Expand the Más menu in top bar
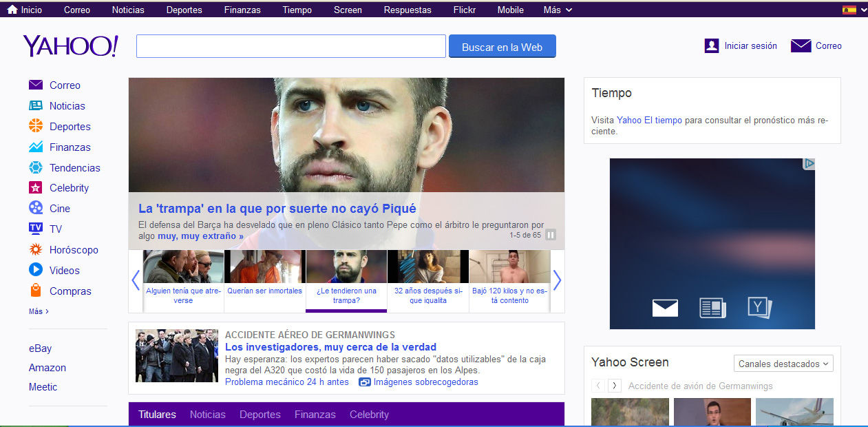This screenshot has height=427, width=868. 558,10
